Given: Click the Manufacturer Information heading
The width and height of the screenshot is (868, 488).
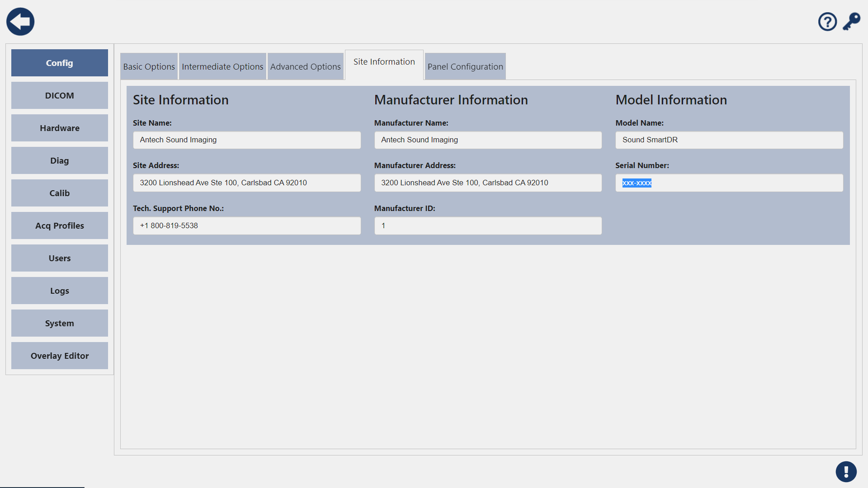Looking at the screenshot, I should click(451, 100).
